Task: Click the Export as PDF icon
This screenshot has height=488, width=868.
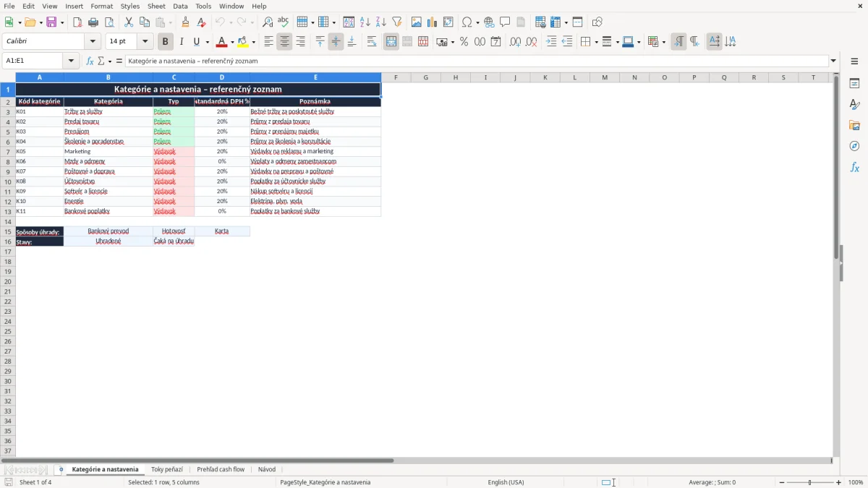Action: pyautogui.click(x=77, y=22)
